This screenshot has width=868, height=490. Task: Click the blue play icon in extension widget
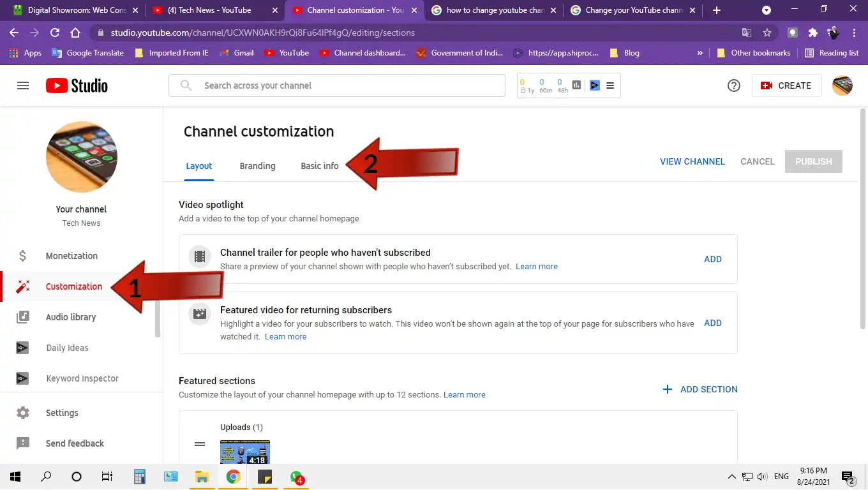coord(595,85)
